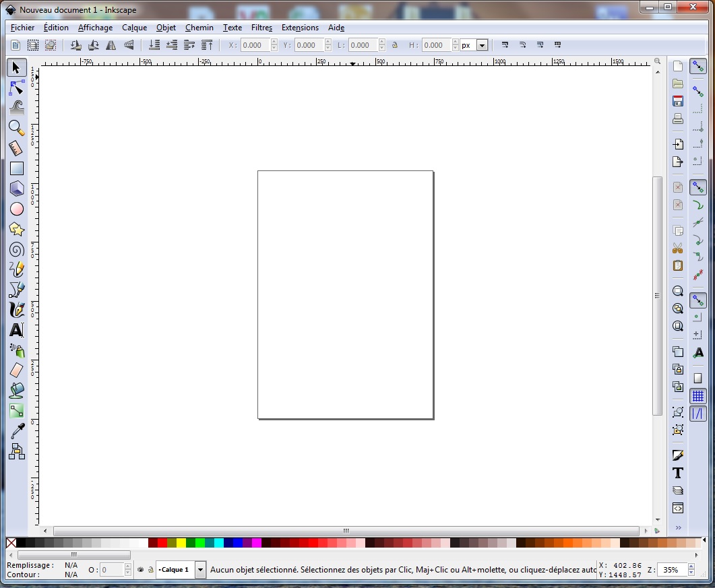Click the no-color X swatch

(x=11, y=543)
